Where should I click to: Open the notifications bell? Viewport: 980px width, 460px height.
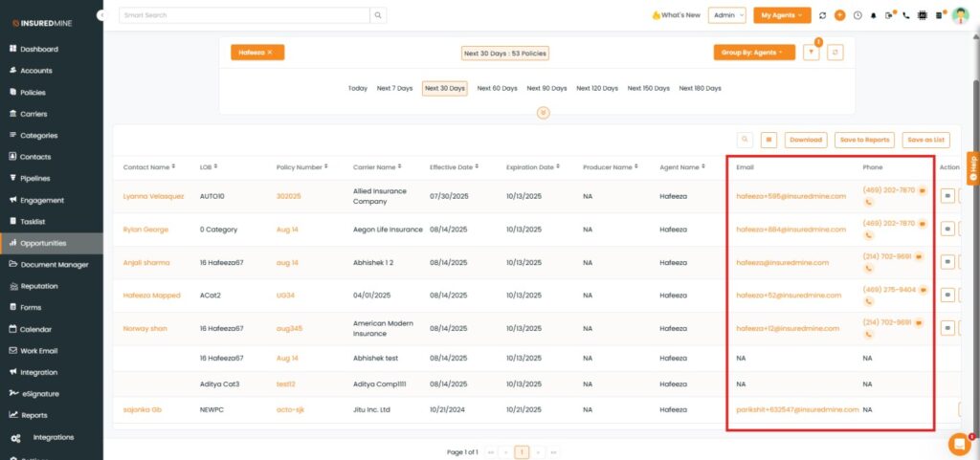coord(873,15)
